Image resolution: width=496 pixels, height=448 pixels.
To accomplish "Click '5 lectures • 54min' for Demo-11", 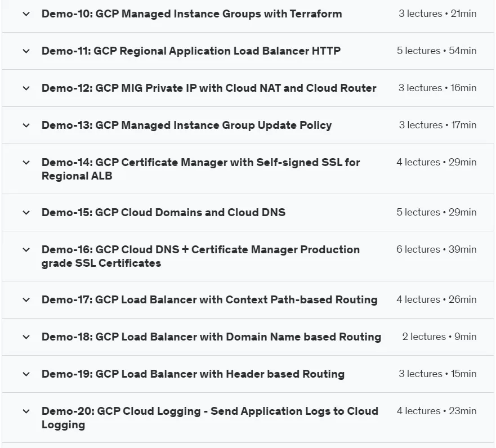I will [436, 51].
